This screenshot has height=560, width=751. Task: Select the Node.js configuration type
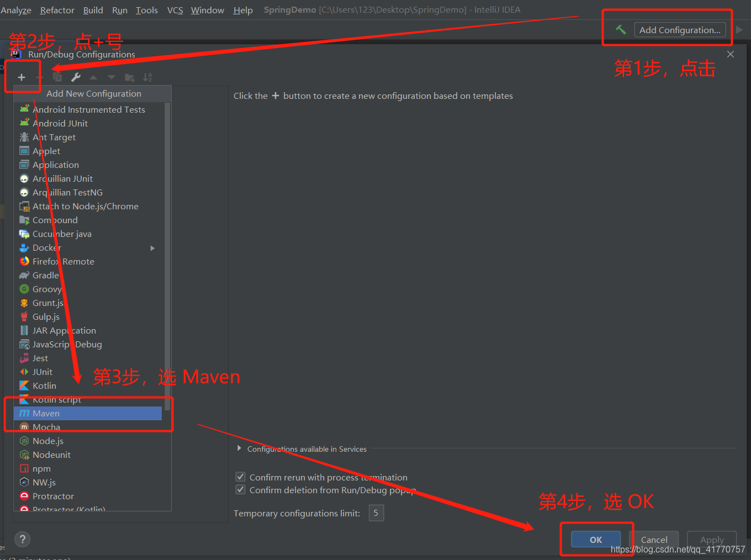[x=88, y=441]
